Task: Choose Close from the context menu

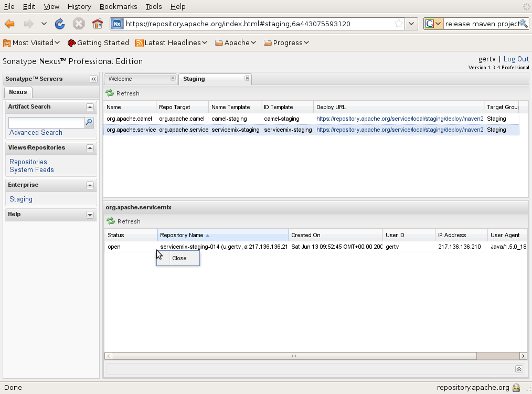Action: (178, 258)
